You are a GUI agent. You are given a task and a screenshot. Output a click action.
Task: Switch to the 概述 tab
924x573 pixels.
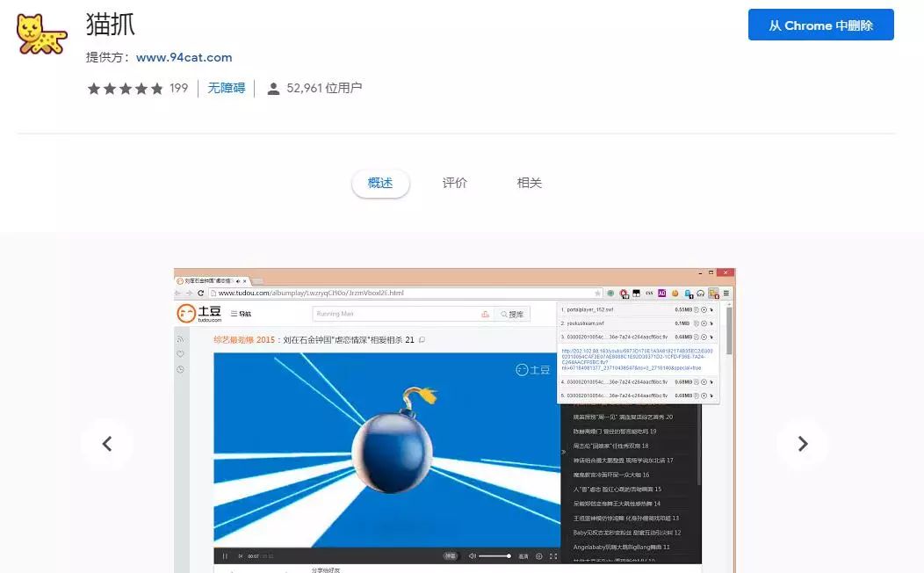pyautogui.click(x=380, y=183)
